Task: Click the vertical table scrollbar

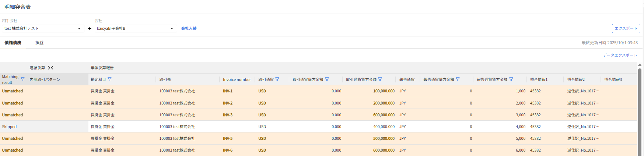Action: (x=640, y=110)
